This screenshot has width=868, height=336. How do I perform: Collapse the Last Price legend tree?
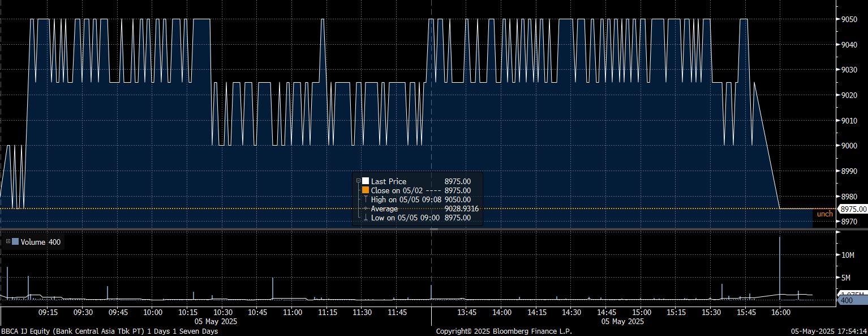coord(358,181)
